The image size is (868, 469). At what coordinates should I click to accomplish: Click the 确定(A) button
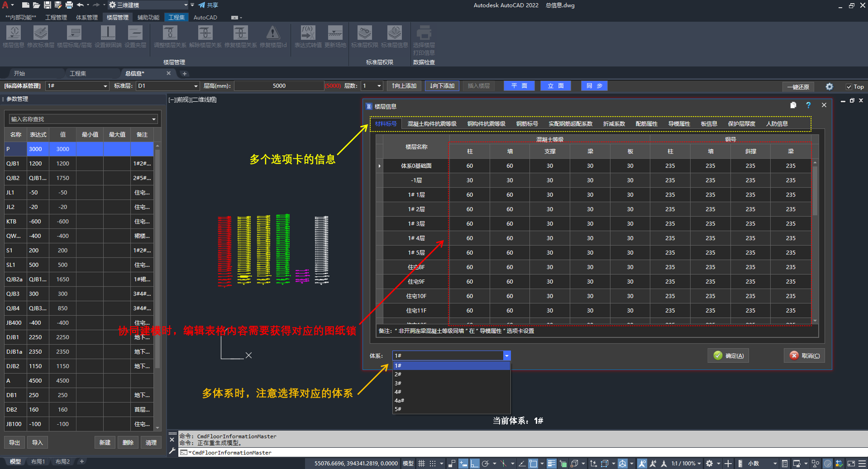728,356
